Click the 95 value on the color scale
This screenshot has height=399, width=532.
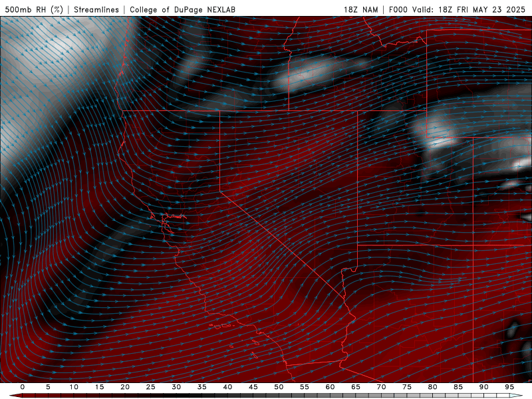(x=509, y=387)
